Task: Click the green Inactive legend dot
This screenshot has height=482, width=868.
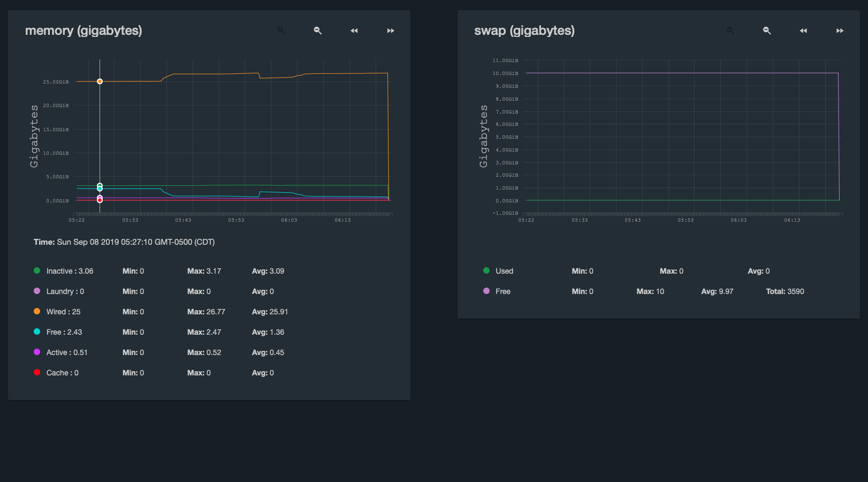Action: [x=37, y=270]
